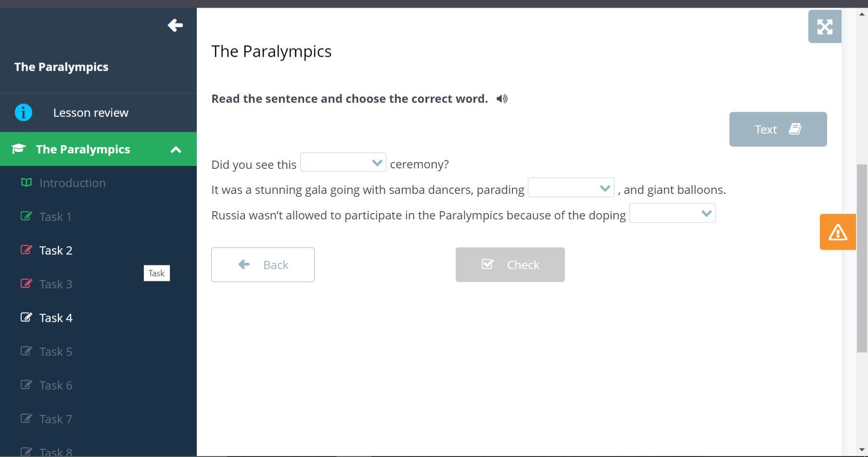Screen dimensions: 868x457
Task: Click the fullscreen expand icon
Action: tap(825, 26)
